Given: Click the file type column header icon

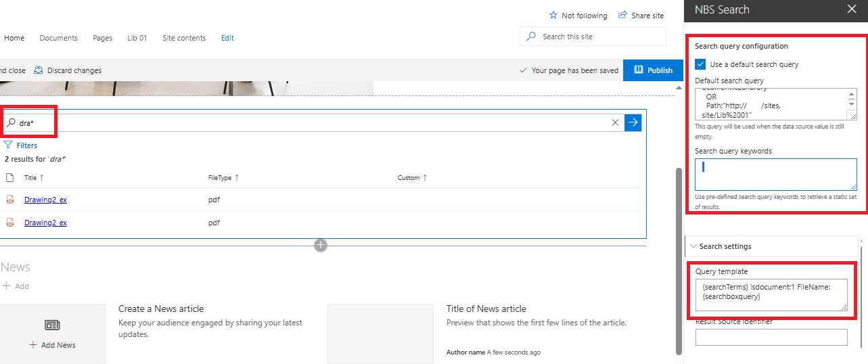Looking at the screenshot, I should (x=9, y=178).
